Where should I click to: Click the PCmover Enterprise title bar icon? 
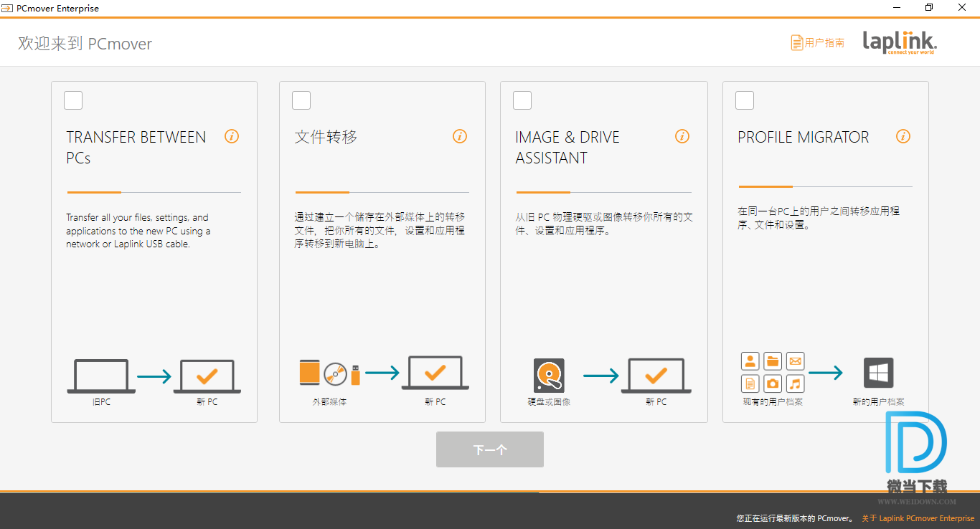pos(7,8)
